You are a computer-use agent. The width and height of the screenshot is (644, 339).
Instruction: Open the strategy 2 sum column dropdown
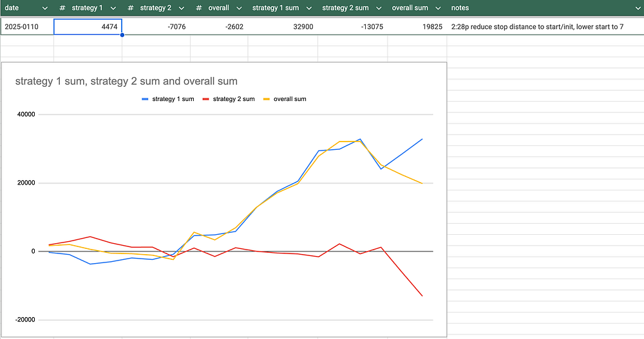pyautogui.click(x=379, y=8)
